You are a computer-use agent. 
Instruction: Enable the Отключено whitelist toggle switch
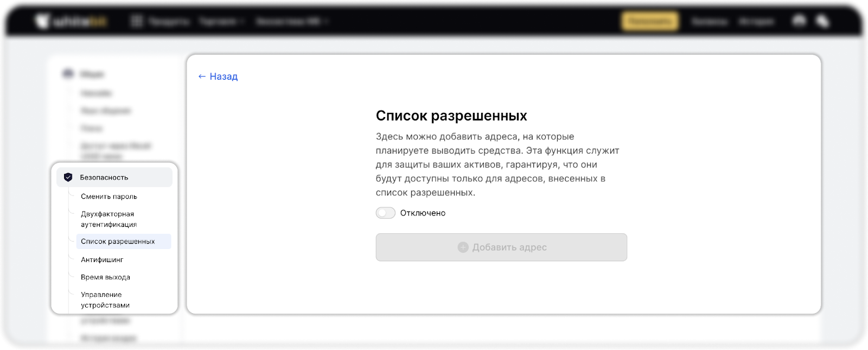pos(386,213)
